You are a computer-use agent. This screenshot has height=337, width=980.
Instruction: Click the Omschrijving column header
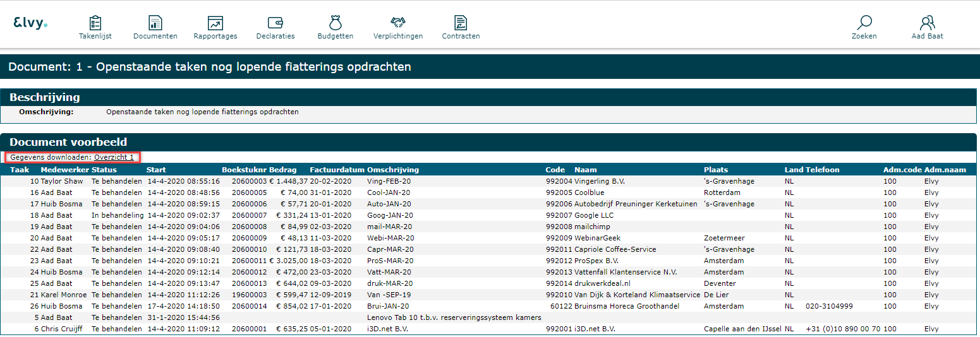(392, 170)
